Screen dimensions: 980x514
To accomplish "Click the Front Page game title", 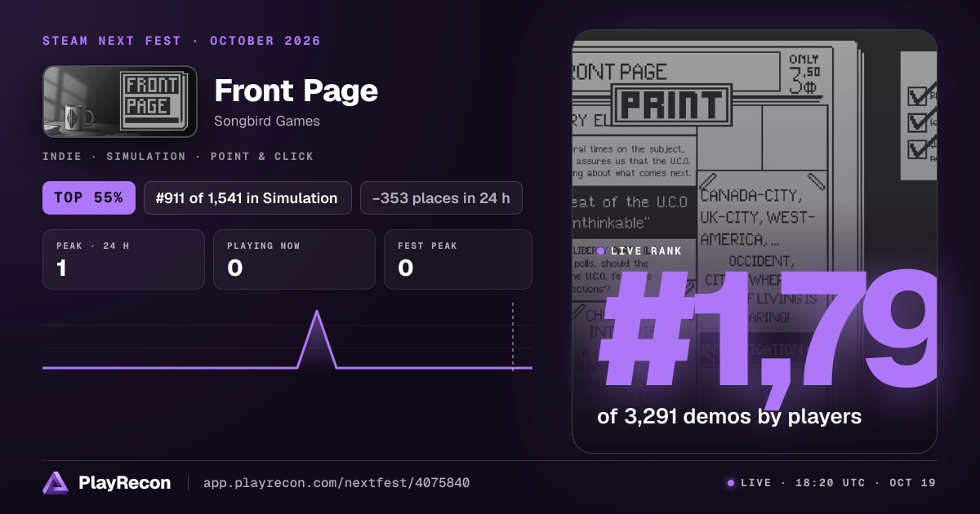I will point(296,91).
